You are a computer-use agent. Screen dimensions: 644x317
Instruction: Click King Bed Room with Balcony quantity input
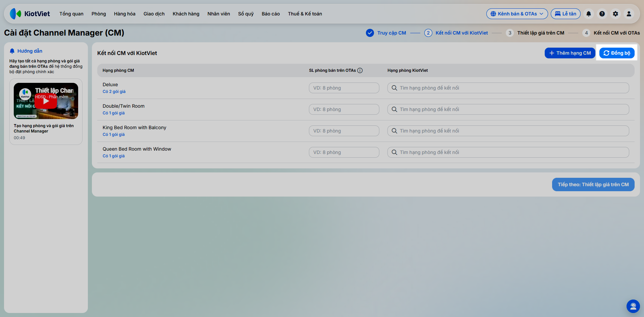pos(344,131)
